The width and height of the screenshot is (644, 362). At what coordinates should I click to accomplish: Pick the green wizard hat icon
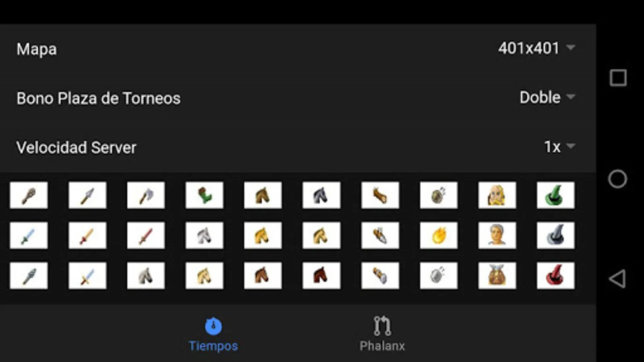tap(555, 195)
